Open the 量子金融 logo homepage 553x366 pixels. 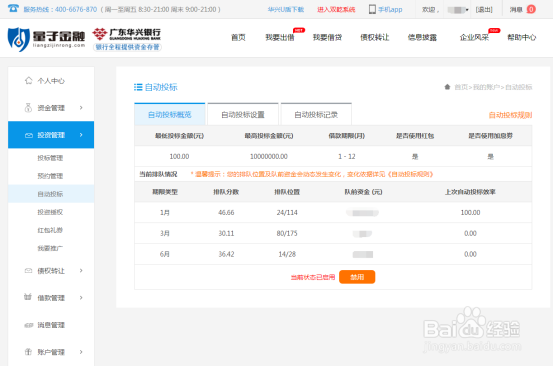point(47,39)
